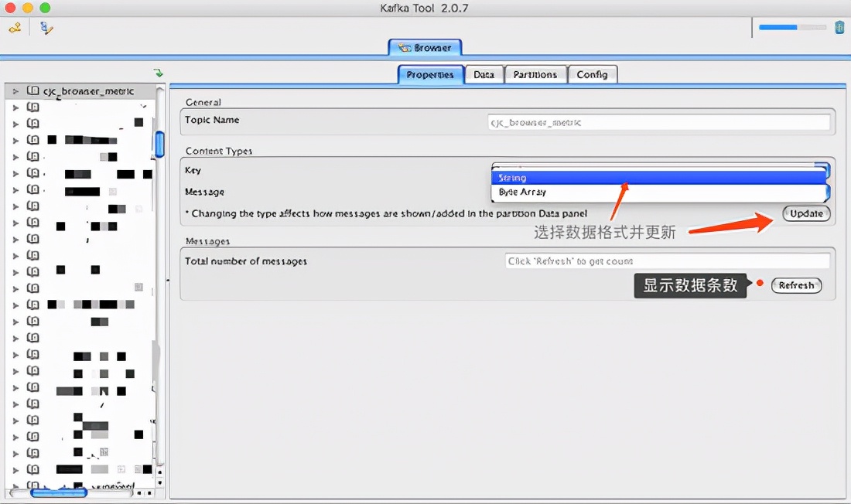Click the scroll-down arrow of the tree scrollbar
Image resolution: width=851 pixels, height=504 pixels.
click(x=159, y=482)
